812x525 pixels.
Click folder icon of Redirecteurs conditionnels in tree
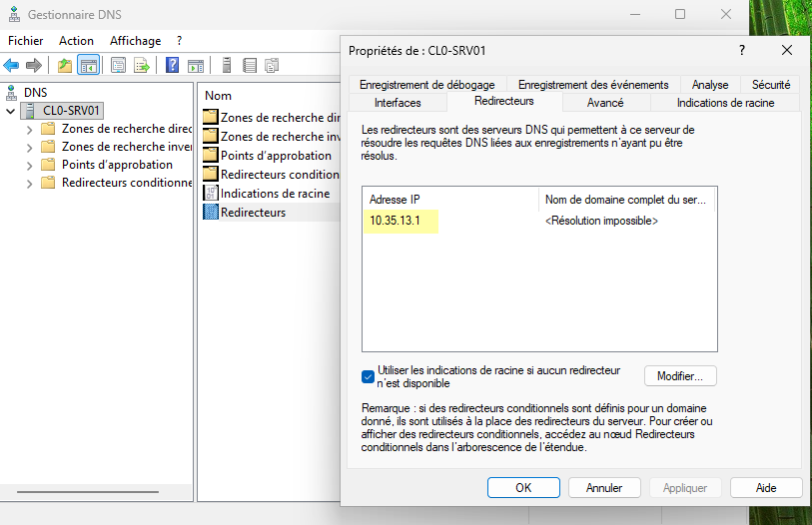48,183
